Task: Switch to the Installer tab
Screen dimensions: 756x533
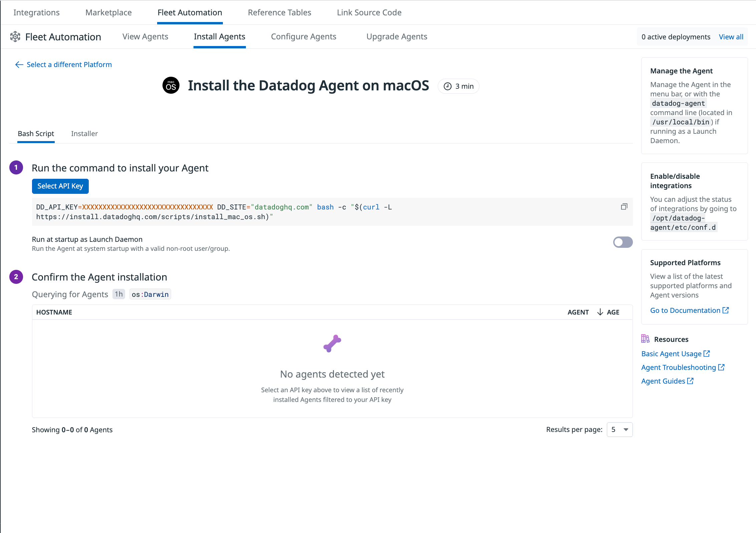Action: [84, 134]
